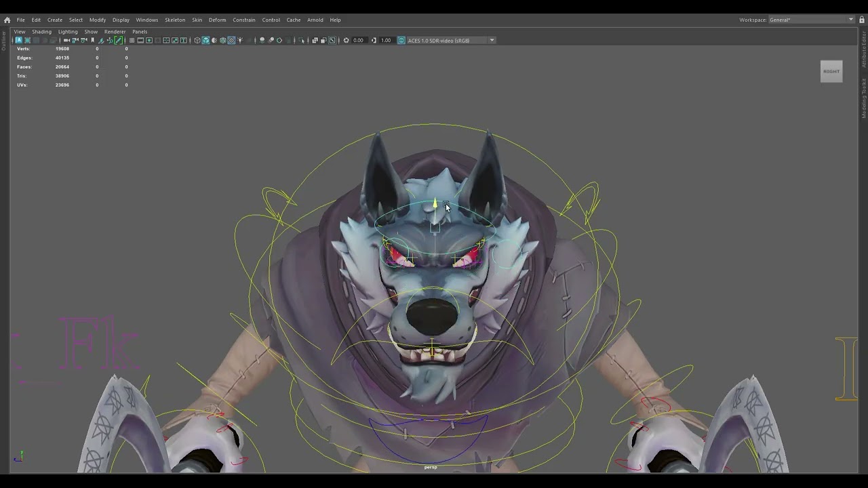
Task: Toggle the Film Gate icon
Action: tap(140, 40)
